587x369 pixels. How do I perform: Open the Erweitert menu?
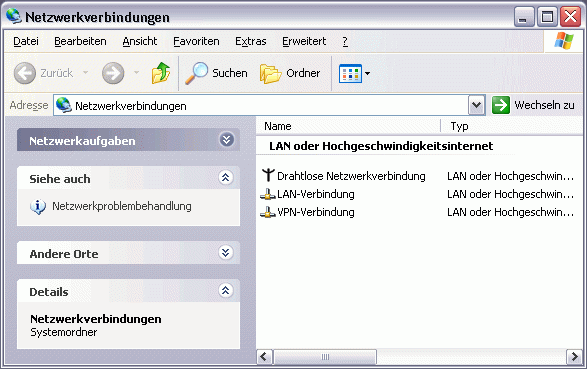coord(304,41)
